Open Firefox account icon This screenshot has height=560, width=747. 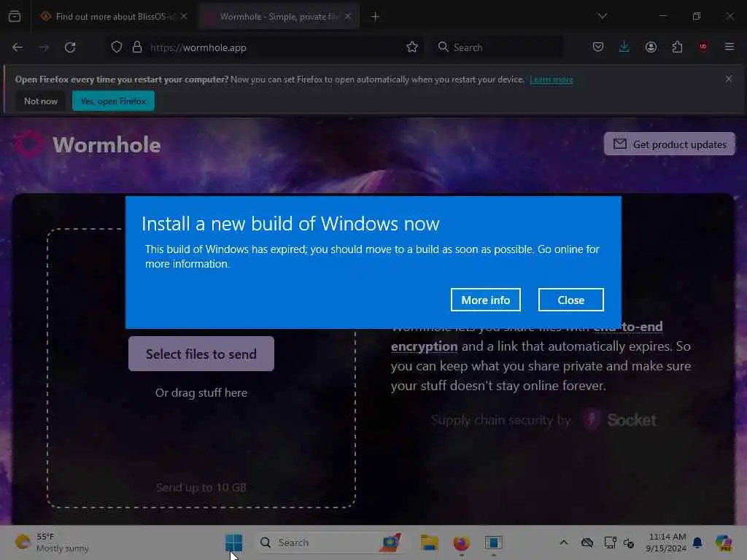[x=651, y=47]
